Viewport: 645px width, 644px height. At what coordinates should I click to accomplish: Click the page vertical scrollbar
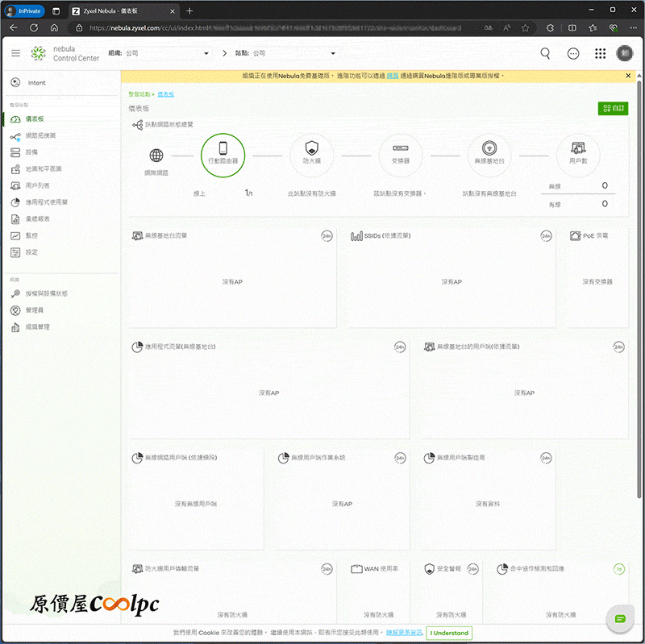pos(639,288)
